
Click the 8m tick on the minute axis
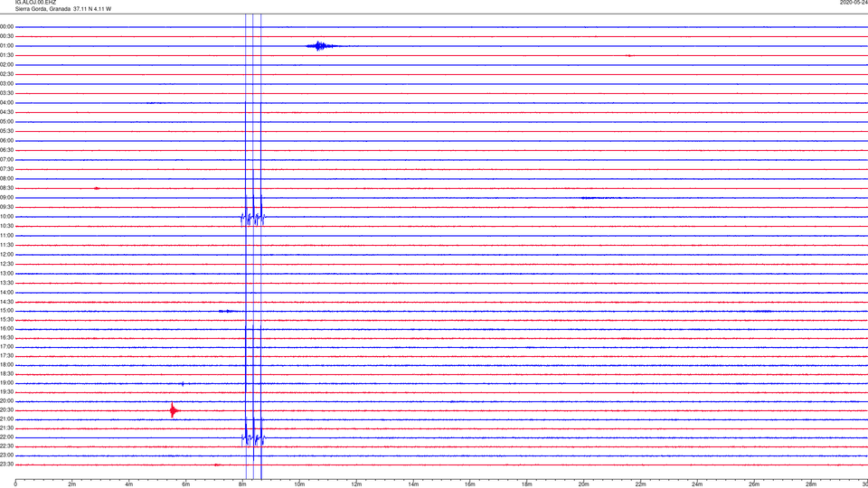tap(242, 484)
